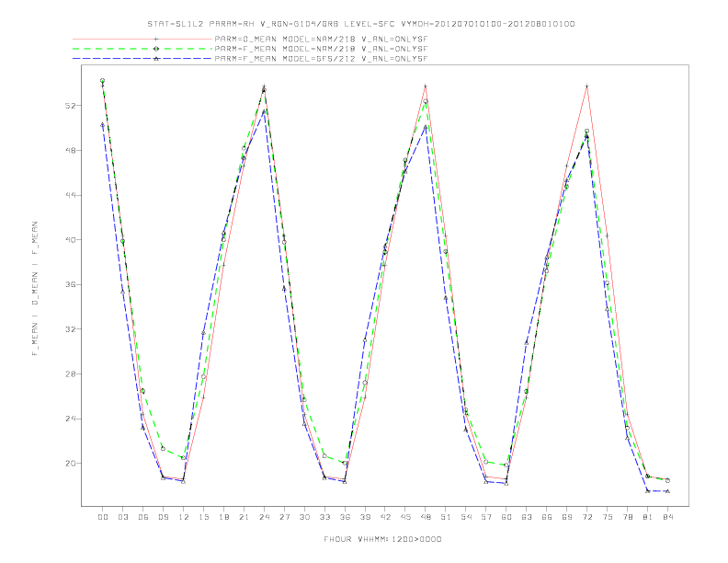Click the x-axis hour label 54
Screen dimensions: 728x563
pyautogui.click(x=466, y=517)
